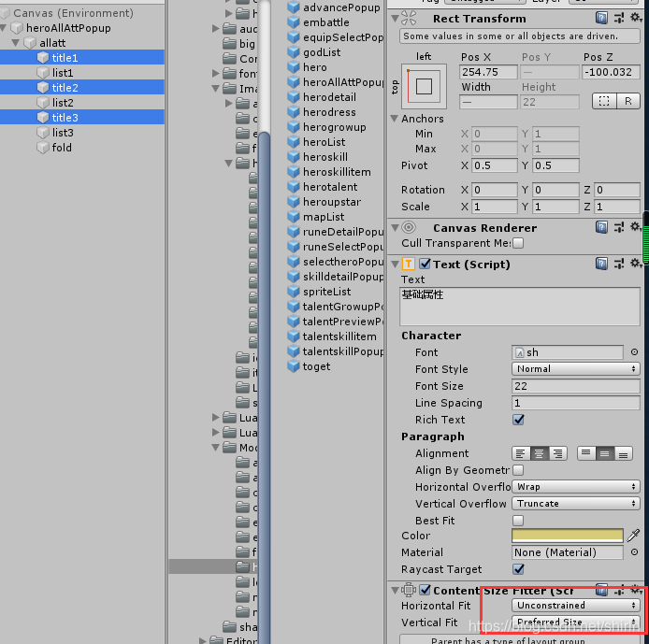
Task: Set horizontal alignment to left
Action: coord(521,453)
